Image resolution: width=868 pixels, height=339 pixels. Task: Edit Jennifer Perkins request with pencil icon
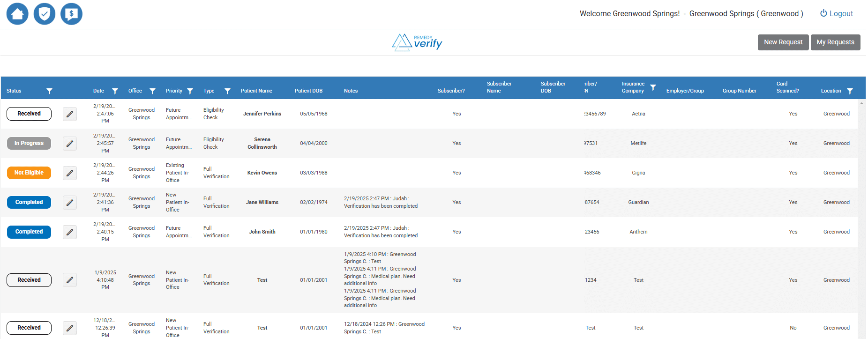pyautogui.click(x=70, y=114)
